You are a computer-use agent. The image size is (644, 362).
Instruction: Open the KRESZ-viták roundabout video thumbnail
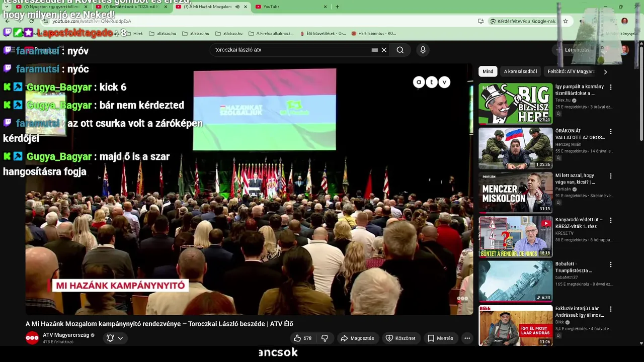(515, 236)
